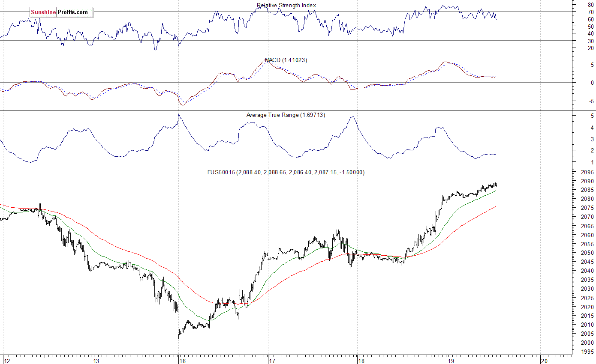Select the Relative Strength Index title
Image resolution: width=596 pixels, height=364 pixels.
286,6
